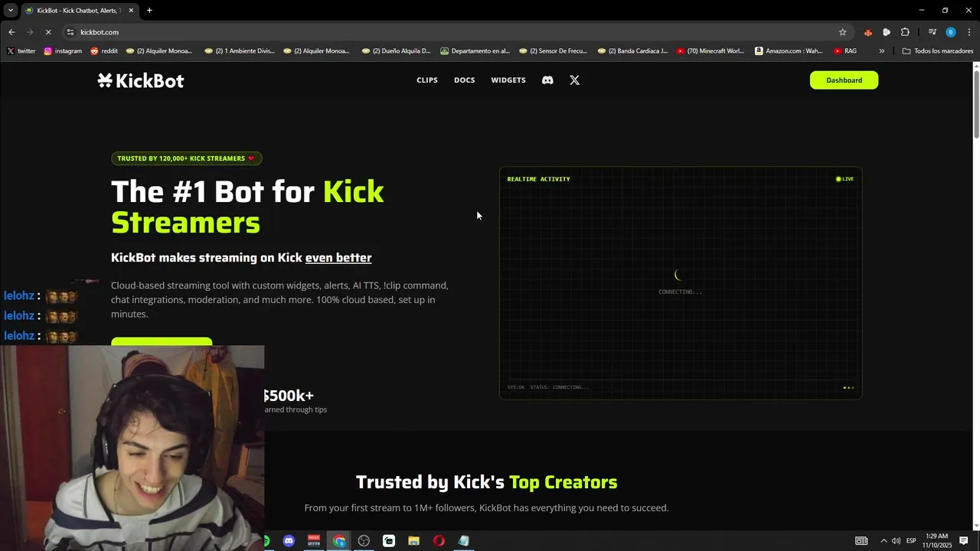Open the orange fox browser extension
Viewport: 980px width, 551px height.
(868, 32)
